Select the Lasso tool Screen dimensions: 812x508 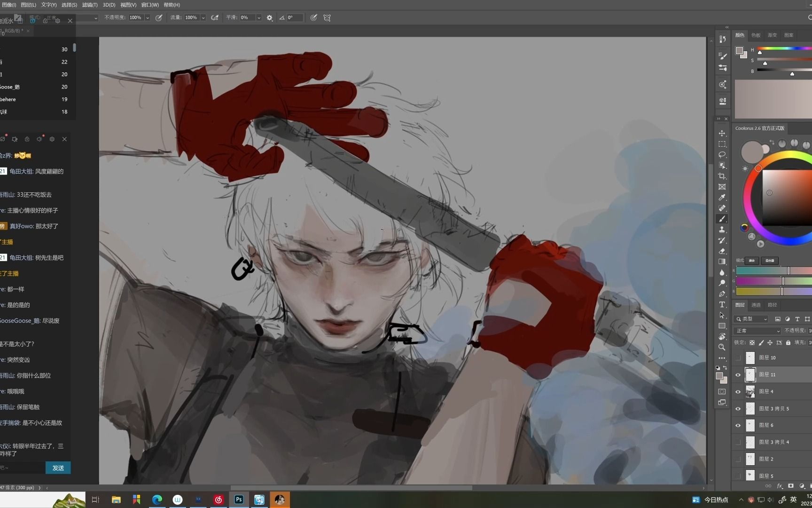tap(722, 155)
